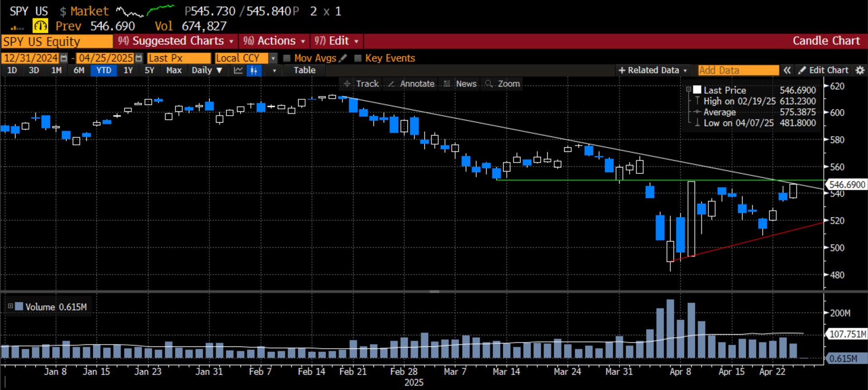Collapse panel with double-chevron icon
The image size is (868, 390).
[787, 70]
